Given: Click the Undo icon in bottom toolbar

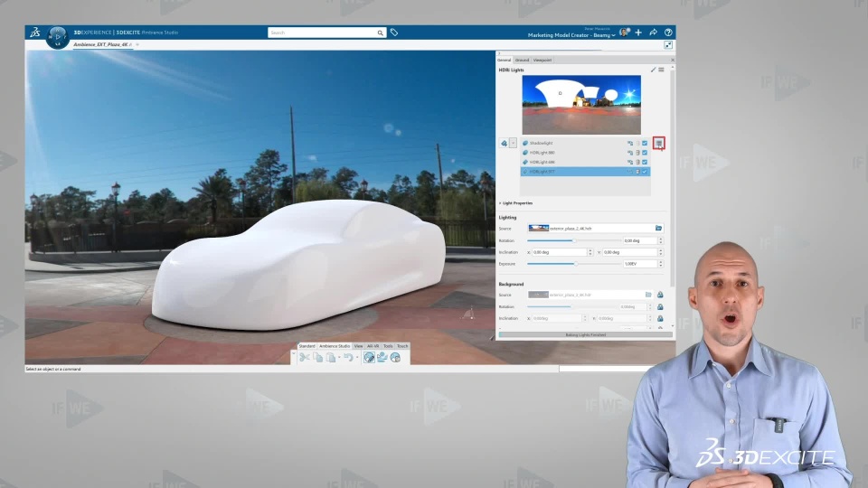Looking at the screenshot, I should point(347,358).
